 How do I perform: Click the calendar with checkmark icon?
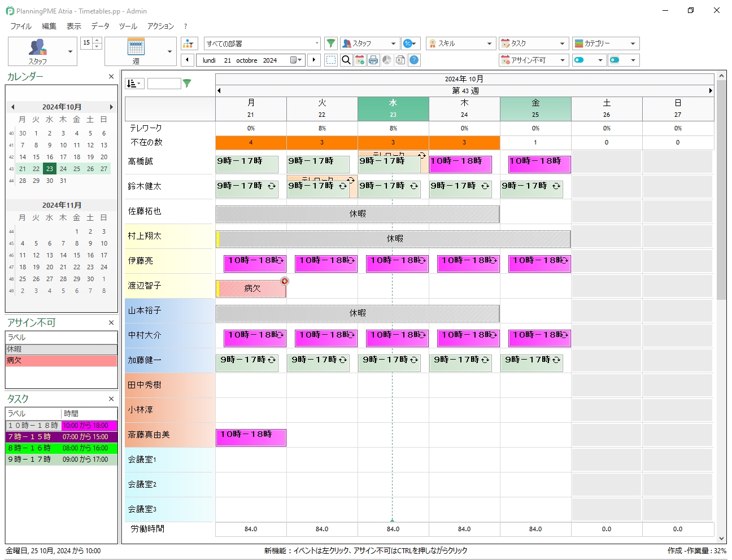click(x=360, y=60)
